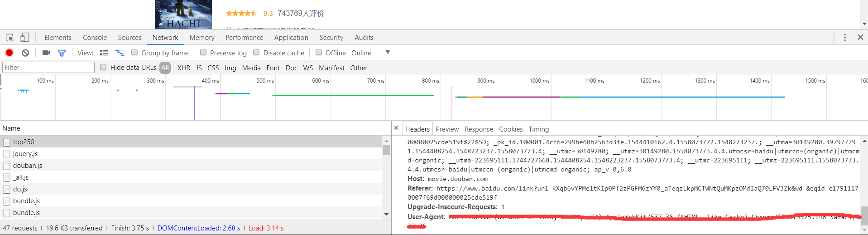Enable Preserve log checkbox

(203, 53)
